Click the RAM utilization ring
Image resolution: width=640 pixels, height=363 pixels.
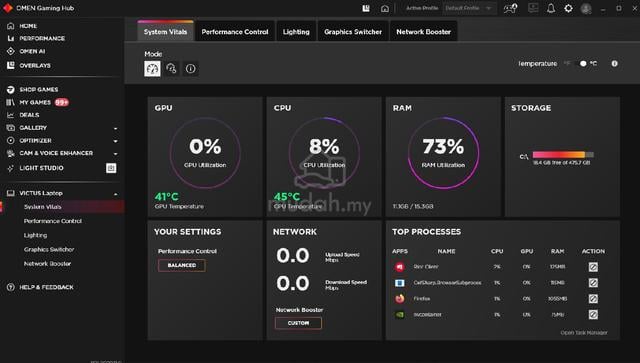point(443,153)
